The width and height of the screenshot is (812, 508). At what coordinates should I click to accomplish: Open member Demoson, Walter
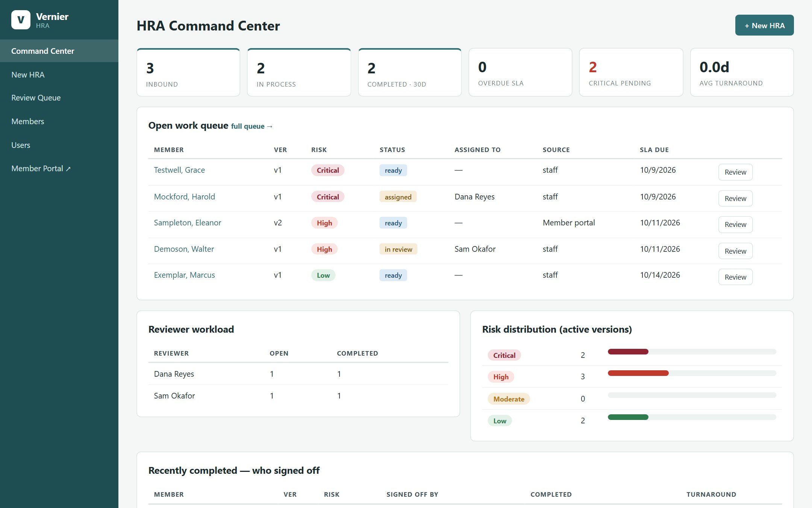[184, 249]
